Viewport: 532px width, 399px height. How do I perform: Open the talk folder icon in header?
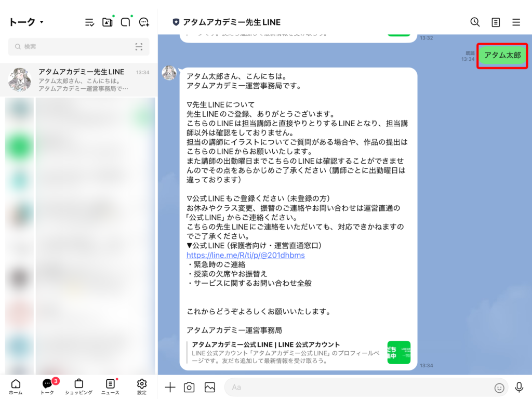(x=108, y=22)
